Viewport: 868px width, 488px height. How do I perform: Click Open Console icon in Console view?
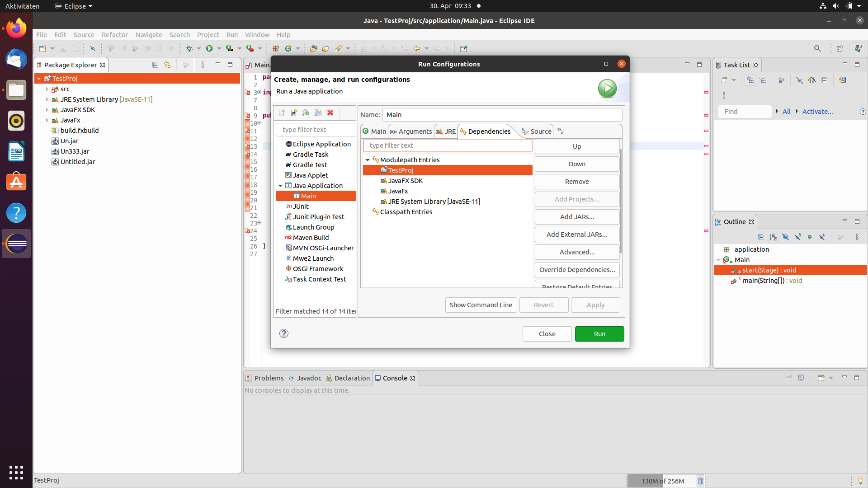click(x=821, y=378)
